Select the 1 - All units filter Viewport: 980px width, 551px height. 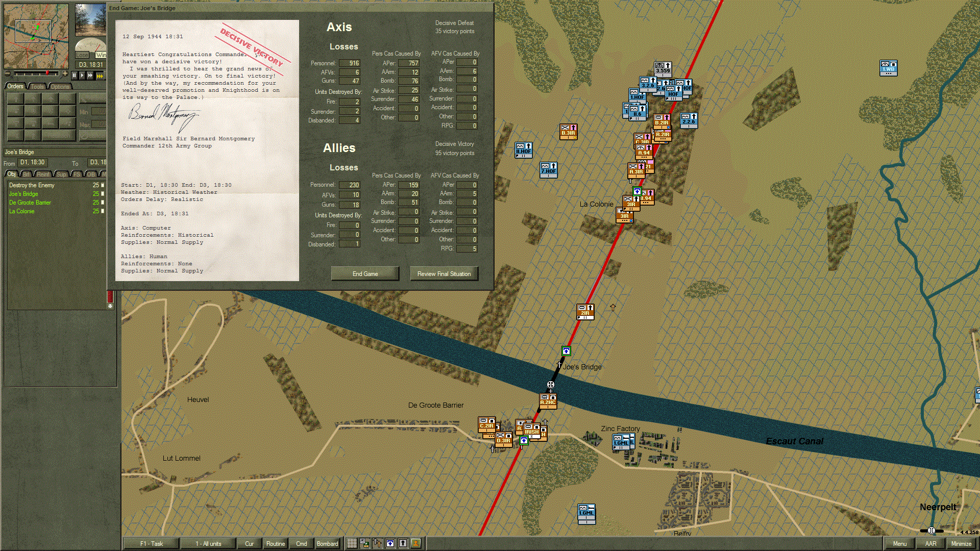pyautogui.click(x=208, y=544)
